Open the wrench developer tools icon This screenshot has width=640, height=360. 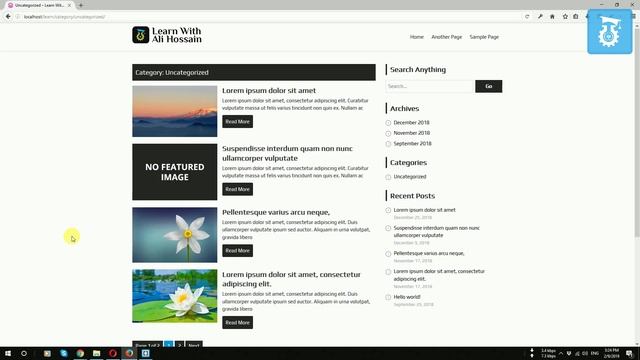coord(540,17)
